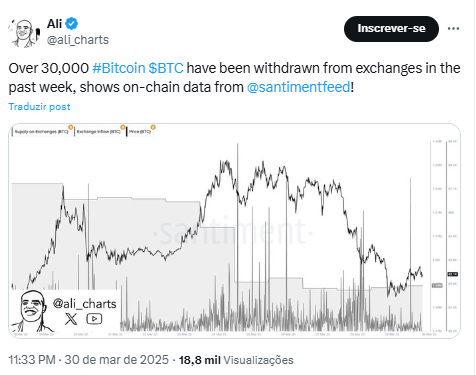Open the $BTC cashtag link

click(166, 68)
